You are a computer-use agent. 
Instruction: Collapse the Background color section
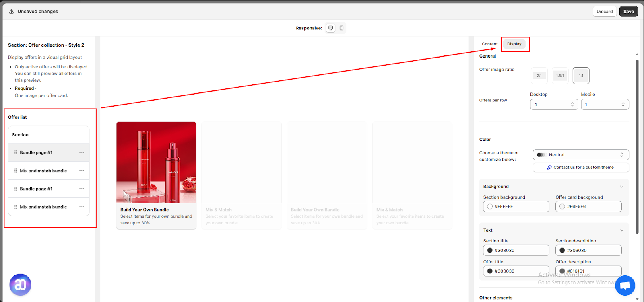pos(621,187)
